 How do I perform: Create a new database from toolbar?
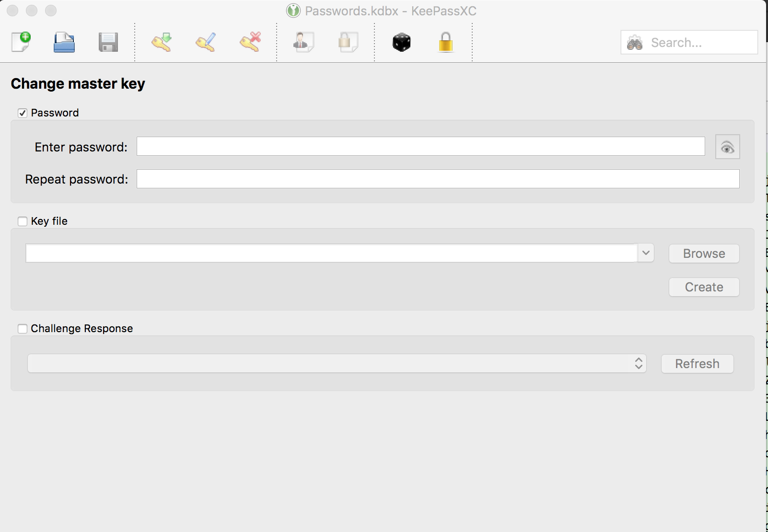pos(21,42)
